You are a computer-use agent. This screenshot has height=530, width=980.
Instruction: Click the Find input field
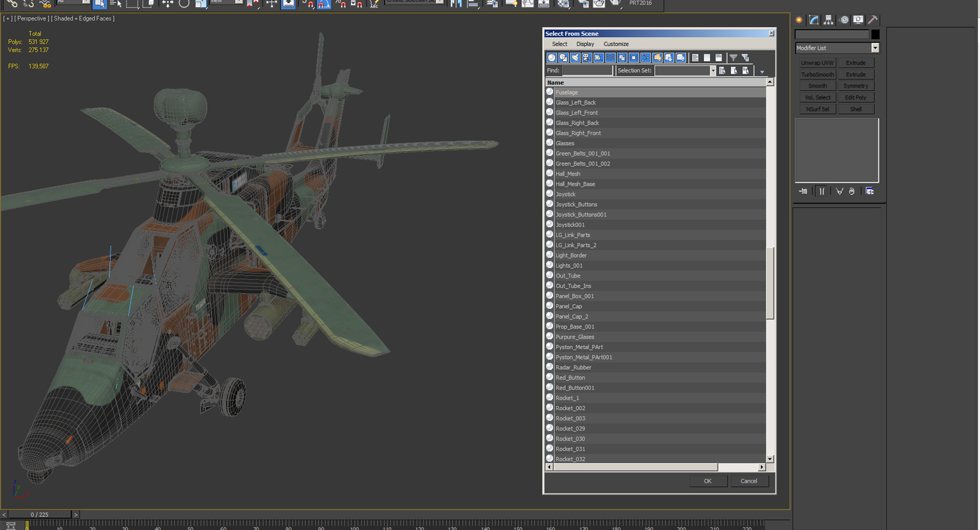pyautogui.click(x=587, y=70)
